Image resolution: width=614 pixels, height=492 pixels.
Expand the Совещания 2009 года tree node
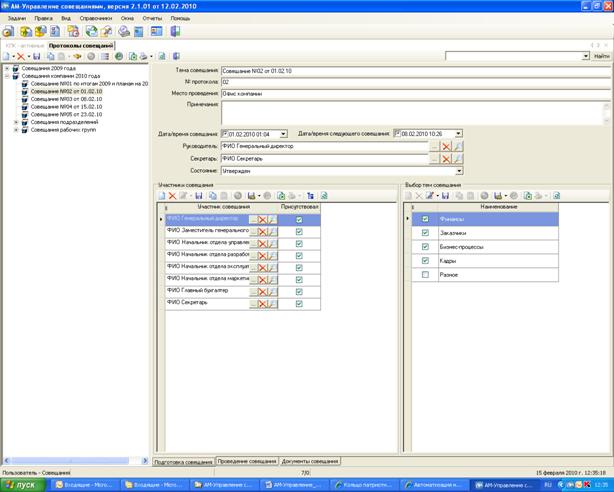[x=6, y=68]
